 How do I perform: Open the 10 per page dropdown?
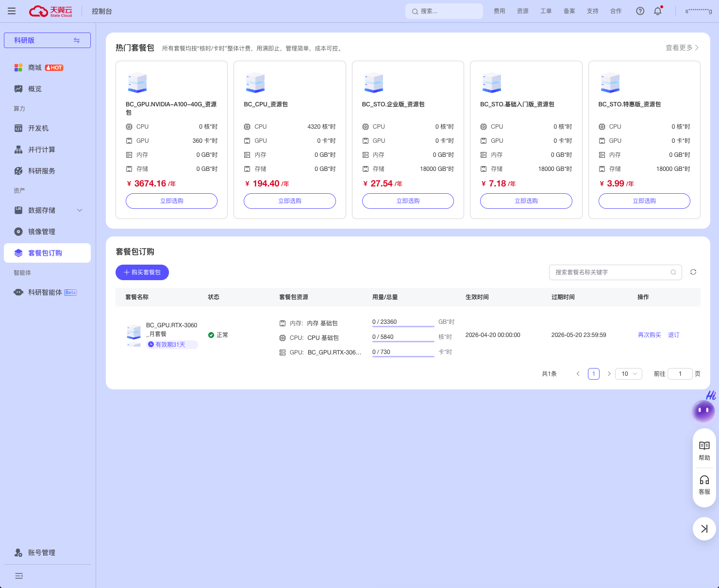pyautogui.click(x=629, y=374)
